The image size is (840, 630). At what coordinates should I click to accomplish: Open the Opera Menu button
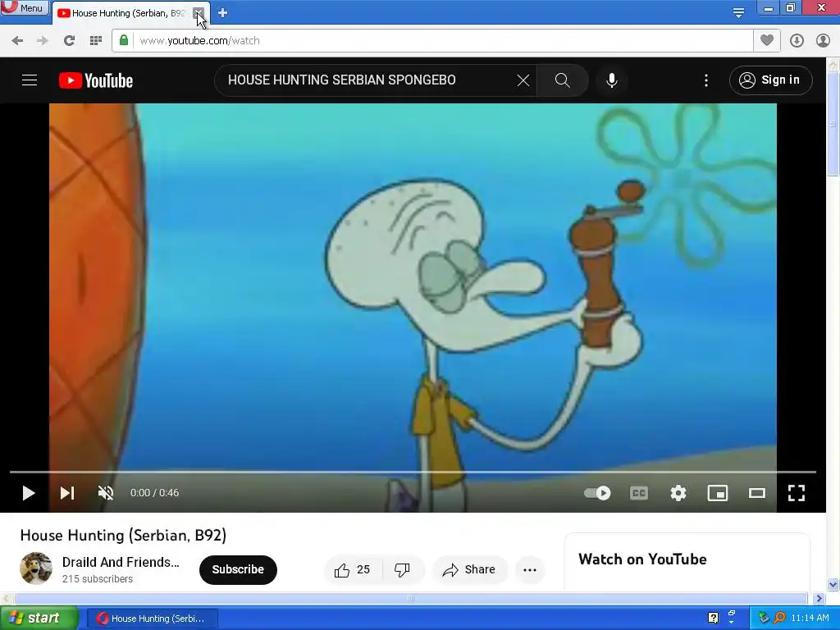25,7
